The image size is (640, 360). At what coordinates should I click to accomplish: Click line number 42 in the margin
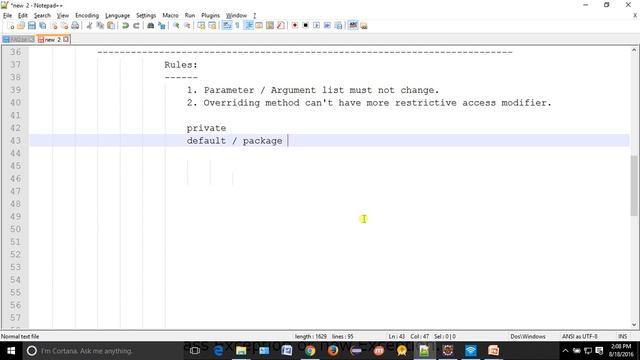click(16, 128)
